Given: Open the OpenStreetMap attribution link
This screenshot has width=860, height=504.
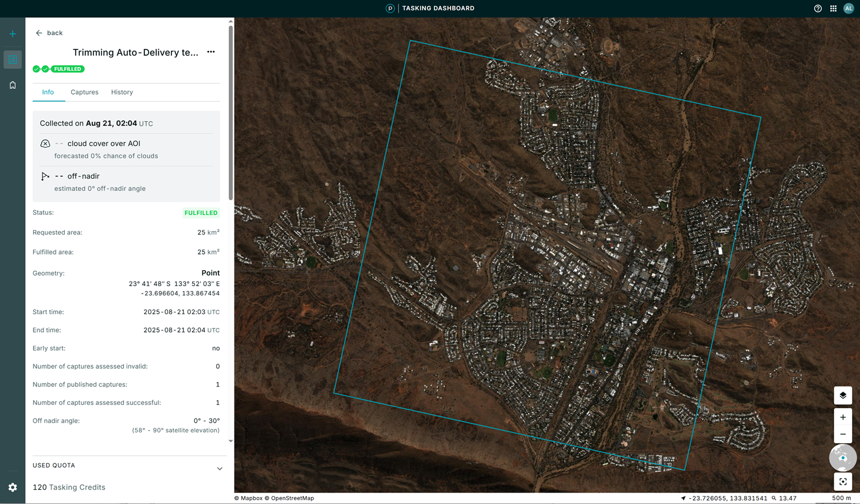Looking at the screenshot, I should (x=292, y=498).
